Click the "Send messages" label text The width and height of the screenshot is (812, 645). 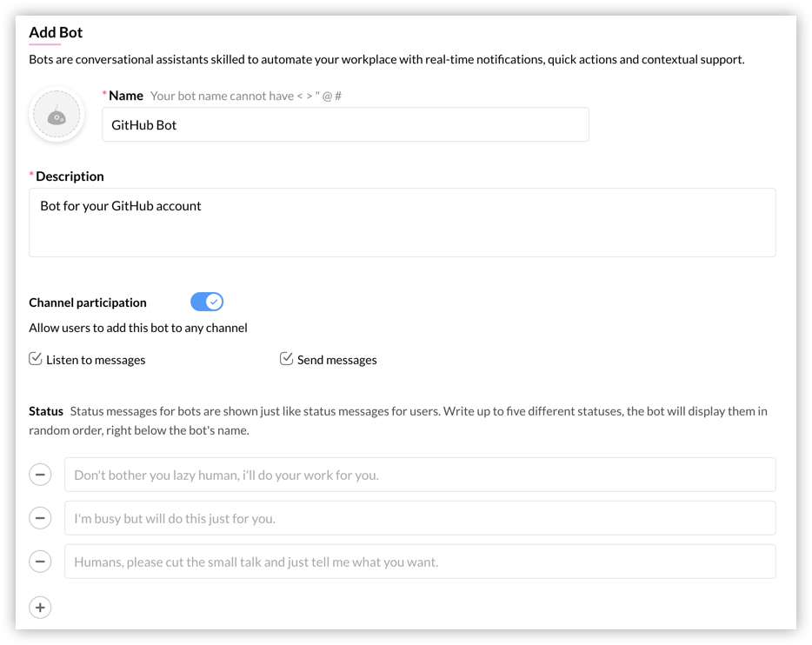tap(337, 360)
